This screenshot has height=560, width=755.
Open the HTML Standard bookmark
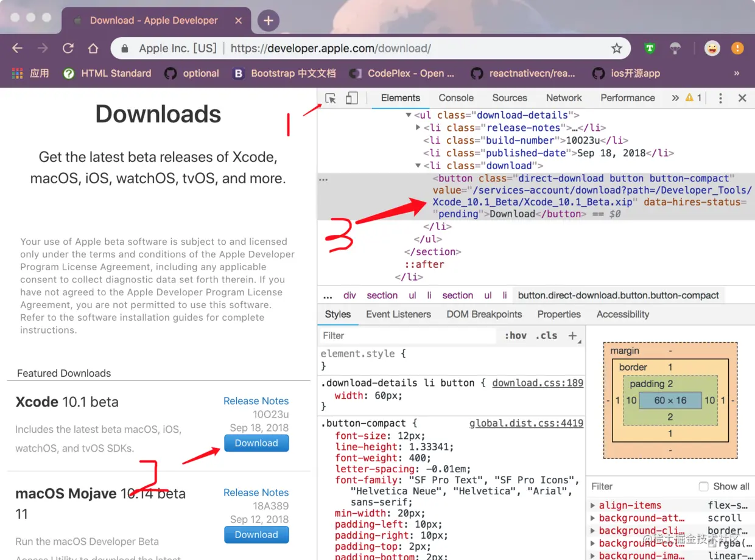[x=107, y=73]
